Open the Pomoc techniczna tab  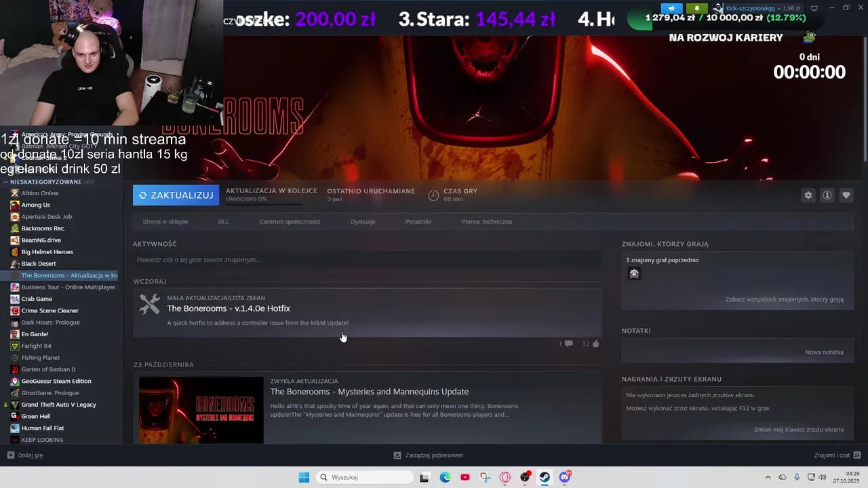(x=487, y=222)
